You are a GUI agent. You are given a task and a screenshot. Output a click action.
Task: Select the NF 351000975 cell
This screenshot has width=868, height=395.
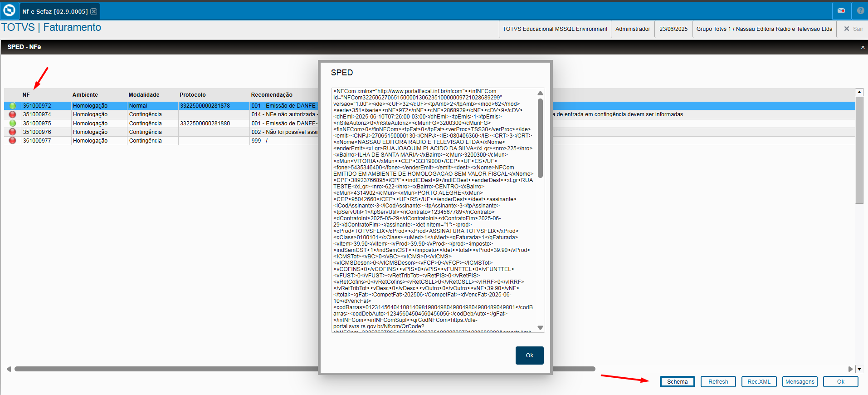point(46,123)
